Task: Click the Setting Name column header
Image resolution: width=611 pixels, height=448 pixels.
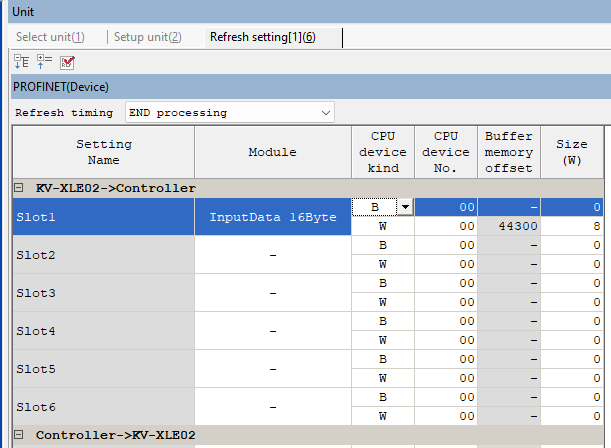Action: [104, 152]
